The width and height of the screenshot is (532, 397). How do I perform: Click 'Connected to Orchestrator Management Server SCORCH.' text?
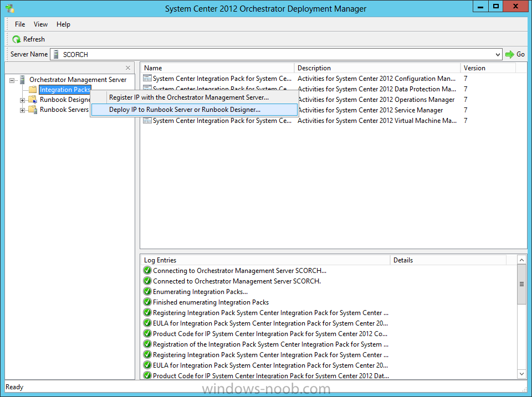coord(237,281)
